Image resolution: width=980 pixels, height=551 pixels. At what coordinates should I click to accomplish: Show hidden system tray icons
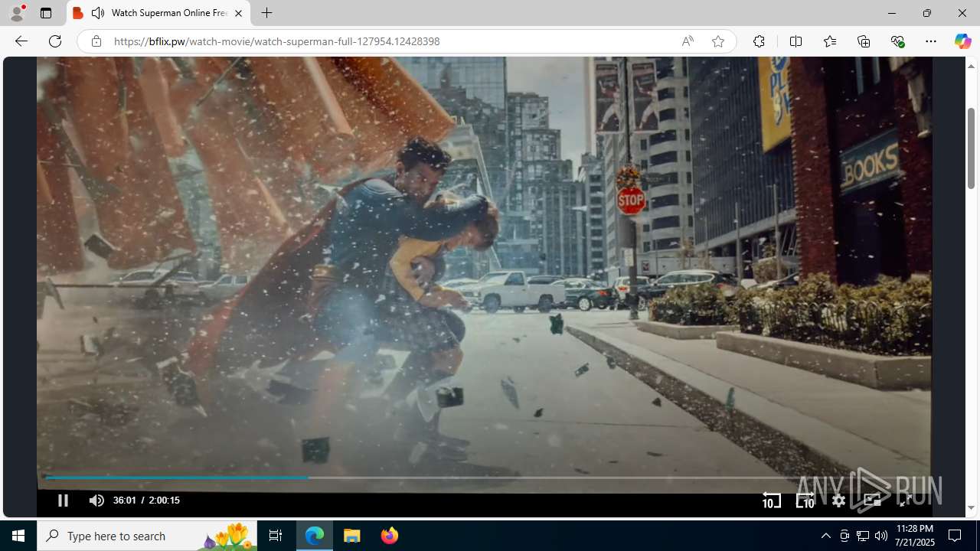point(825,536)
